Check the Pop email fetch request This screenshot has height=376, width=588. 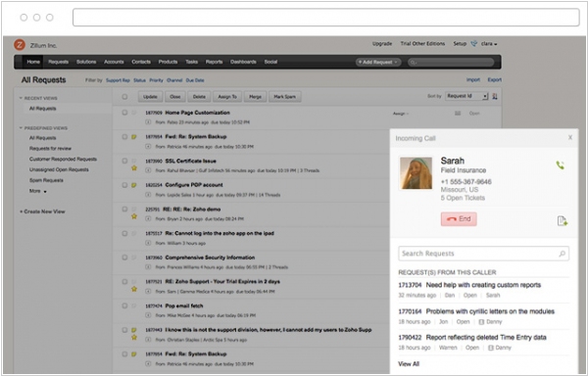pyautogui.click(x=124, y=305)
